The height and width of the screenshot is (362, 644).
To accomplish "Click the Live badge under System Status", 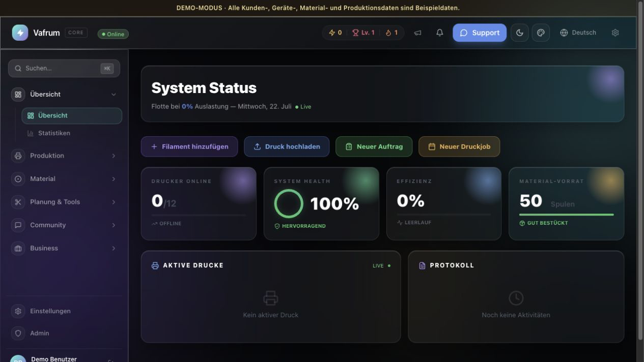I will (x=303, y=107).
